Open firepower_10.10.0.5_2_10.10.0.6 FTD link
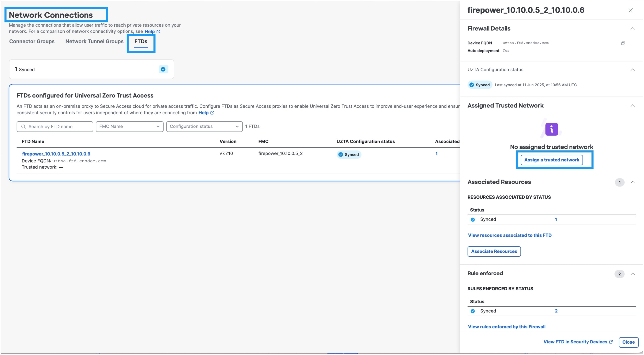Screen dimensions: 644x355 coord(56,154)
